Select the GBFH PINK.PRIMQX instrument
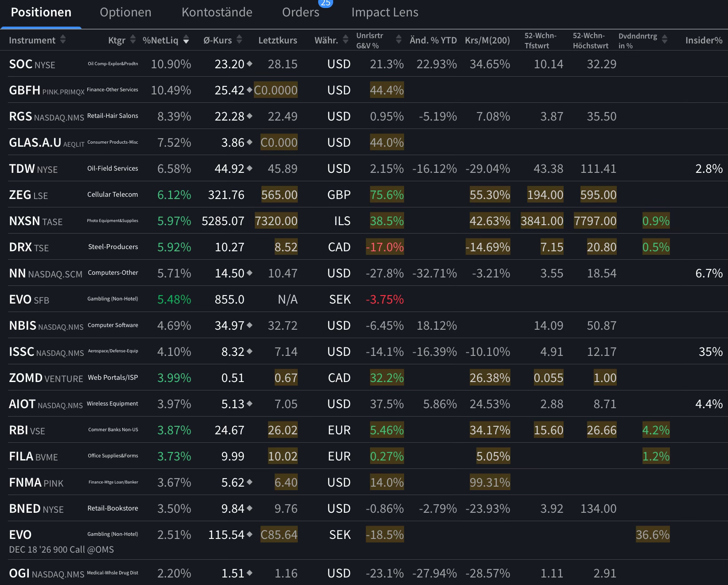Viewport: 728px width, 585px height. point(47,90)
